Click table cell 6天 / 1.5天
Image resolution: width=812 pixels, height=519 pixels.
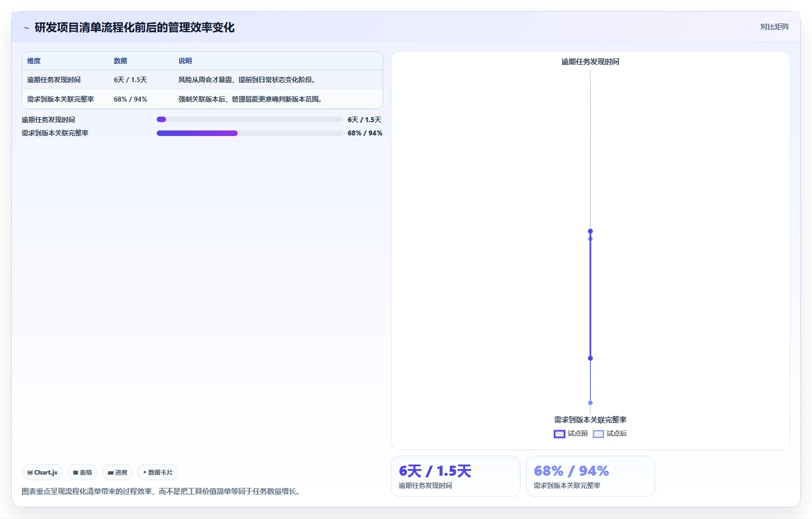[x=131, y=80]
